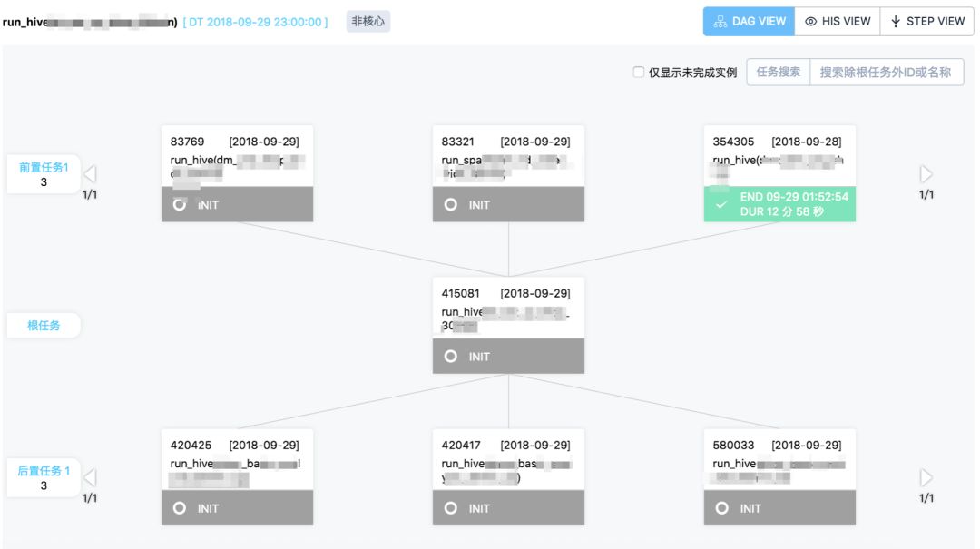Click the INIT status circle of task 83321
Viewport: 980px width, 549px height.
point(451,204)
